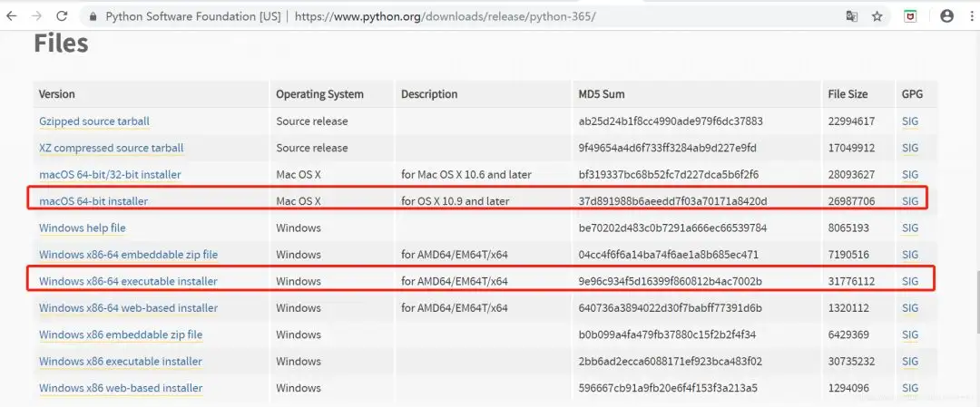Download Windows x86-64 web-based installer
This screenshot has height=407, width=980.
[x=128, y=308]
